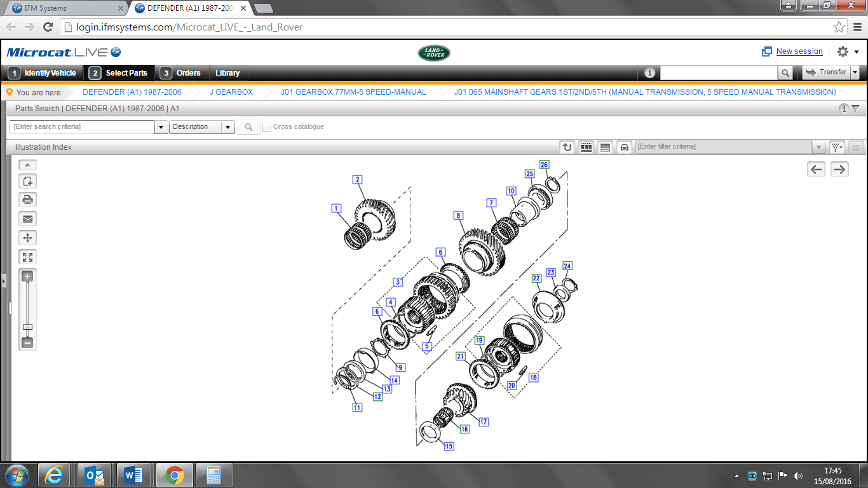The width and height of the screenshot is (868, 488).
Task: Switch to filmstrip illustration view
Action: (x=586, y=147)
